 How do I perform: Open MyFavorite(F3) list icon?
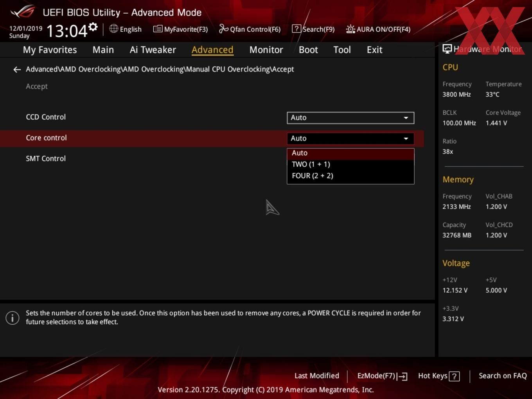coord(158,29)
